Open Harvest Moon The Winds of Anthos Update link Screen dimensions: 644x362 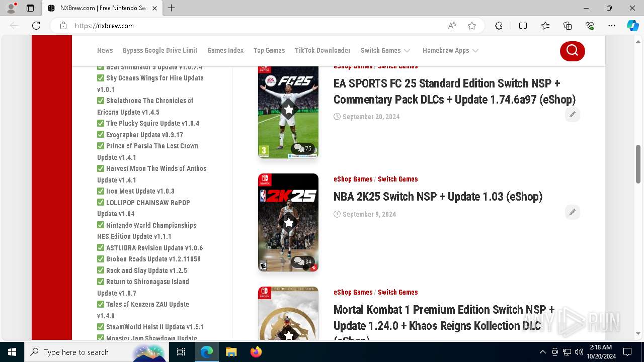coord(152,174)
